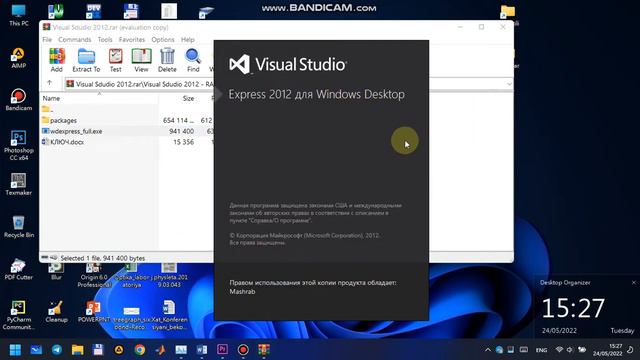Sort by the Name column header
This screenshot has height=360, width=640.
(51, 98)
